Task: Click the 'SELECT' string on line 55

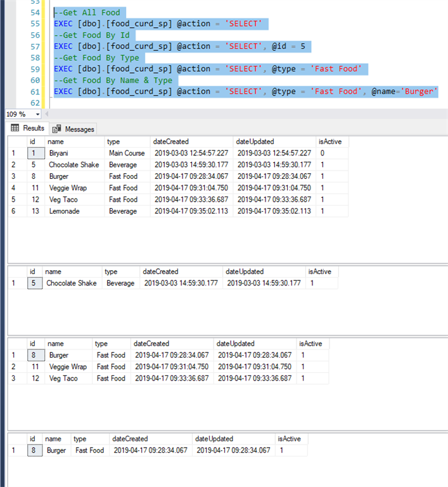Action: click(243, 23)
